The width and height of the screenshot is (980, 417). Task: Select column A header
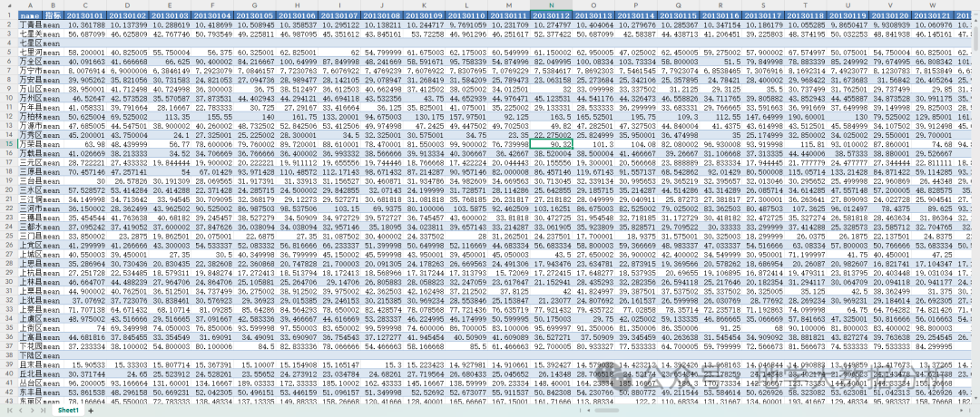[29, 5]
